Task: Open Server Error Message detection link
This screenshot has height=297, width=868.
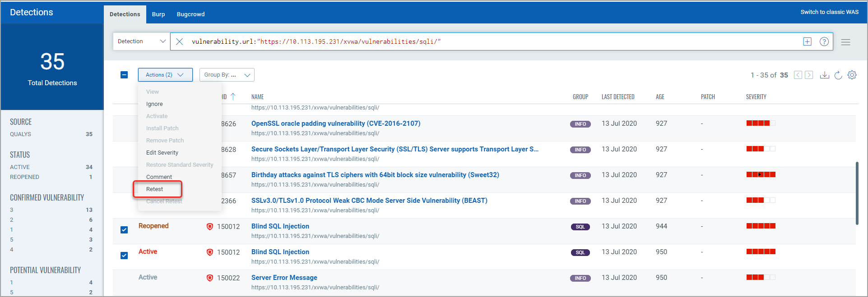Action: tap(284, 278)
